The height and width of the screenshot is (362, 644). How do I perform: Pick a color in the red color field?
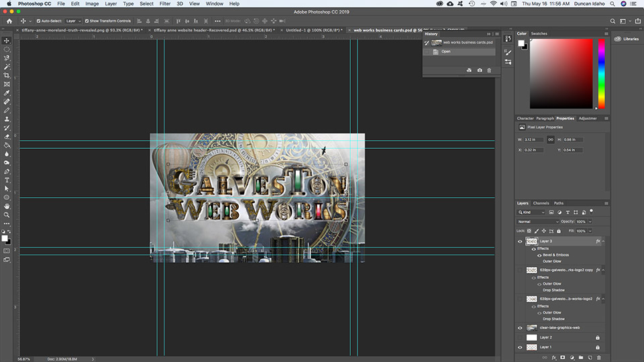tap(561, 74)
